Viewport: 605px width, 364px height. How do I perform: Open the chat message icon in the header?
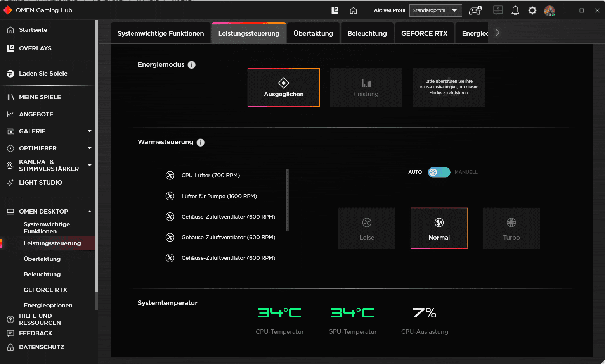pyautogui.click(x=498, y=10)
